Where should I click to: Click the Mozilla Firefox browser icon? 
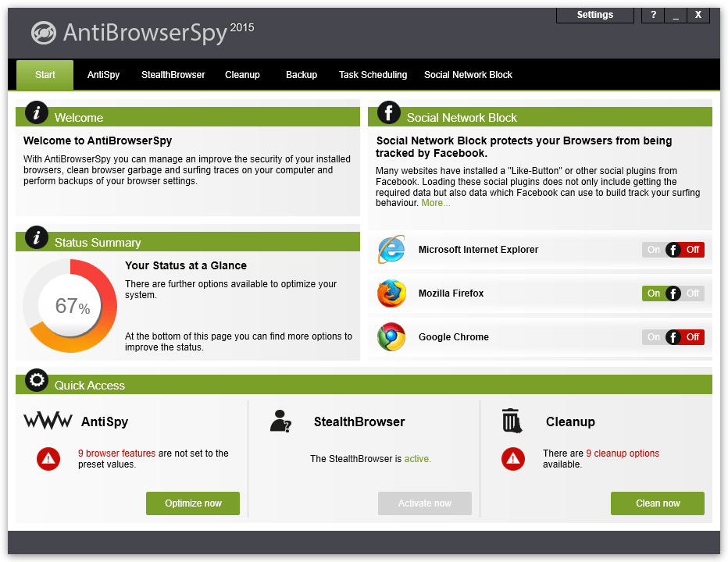tap(391, 293)
